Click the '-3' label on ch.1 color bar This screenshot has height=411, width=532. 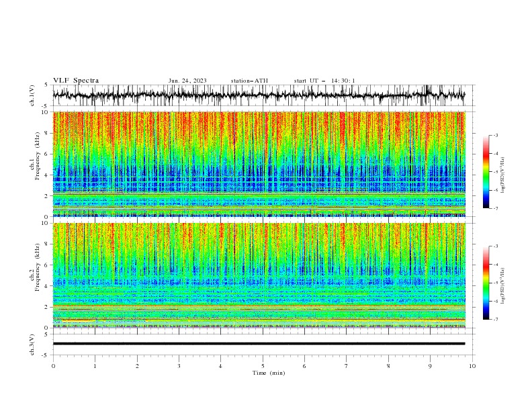click(496, 135)
